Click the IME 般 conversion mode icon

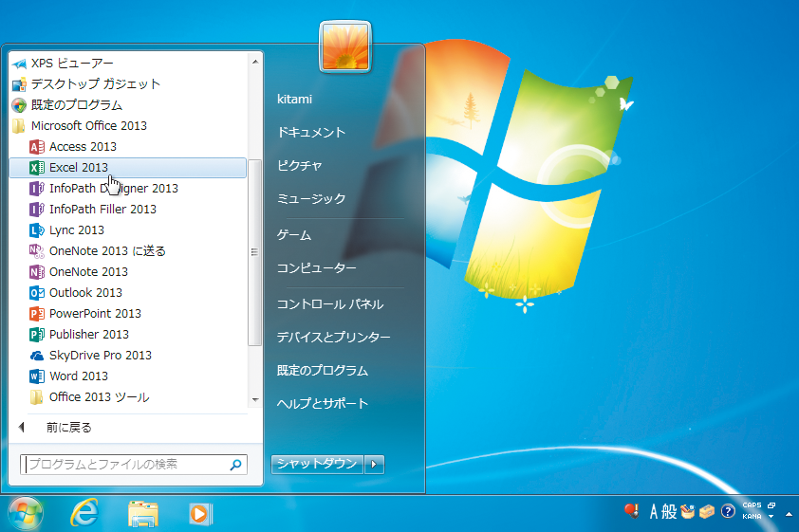click(x=669, y=511)
